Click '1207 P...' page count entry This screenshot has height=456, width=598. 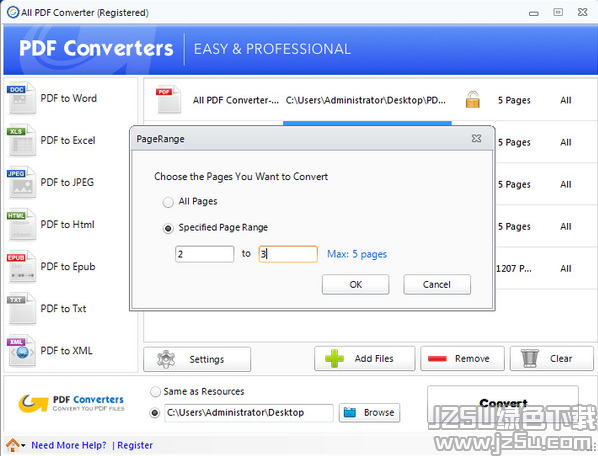(514, 269)
